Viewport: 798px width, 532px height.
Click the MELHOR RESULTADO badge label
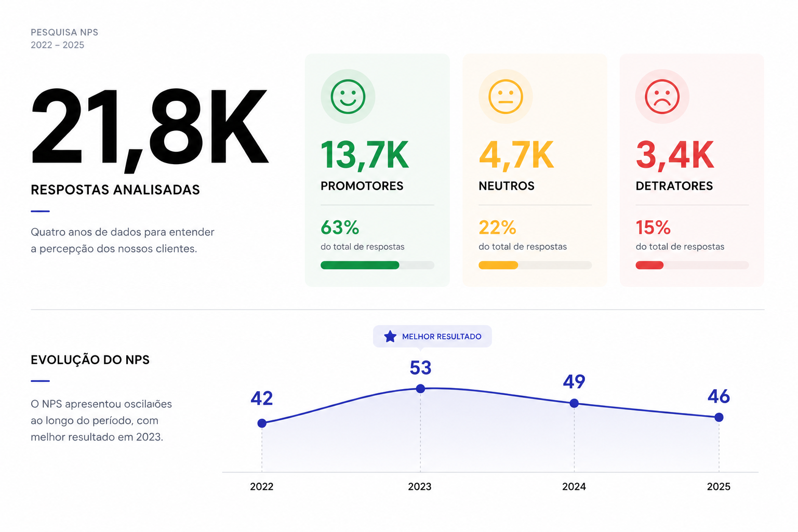coord(442,337)
